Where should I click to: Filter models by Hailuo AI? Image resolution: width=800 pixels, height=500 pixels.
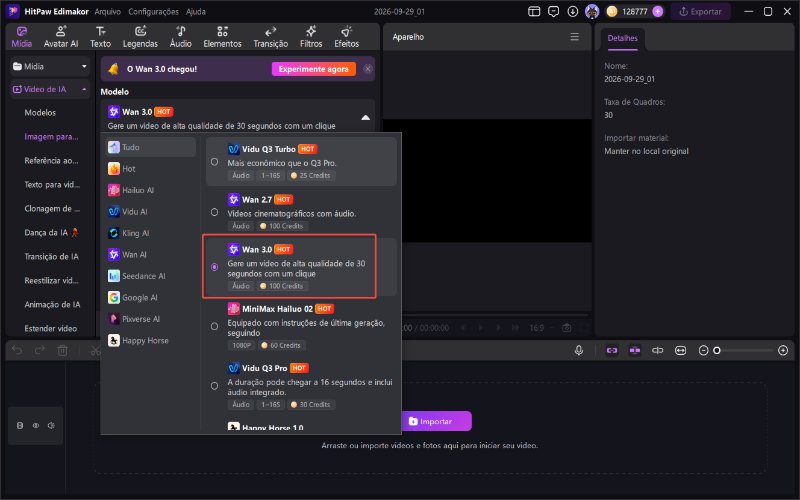pos(151,190)
